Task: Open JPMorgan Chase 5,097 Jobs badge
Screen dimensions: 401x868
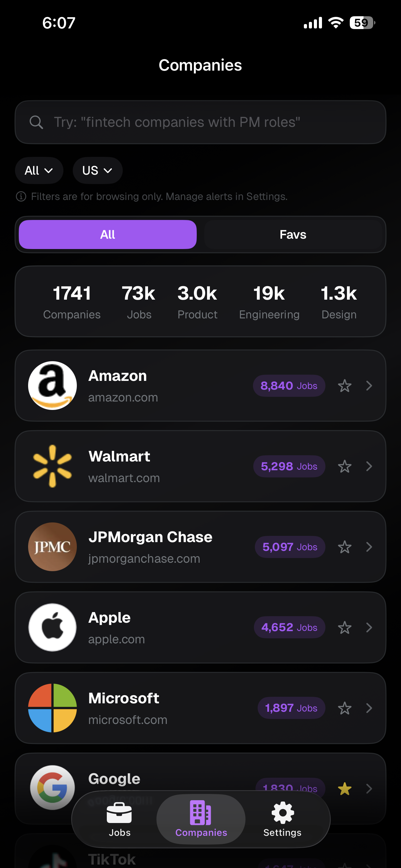Action: point(290,547)
